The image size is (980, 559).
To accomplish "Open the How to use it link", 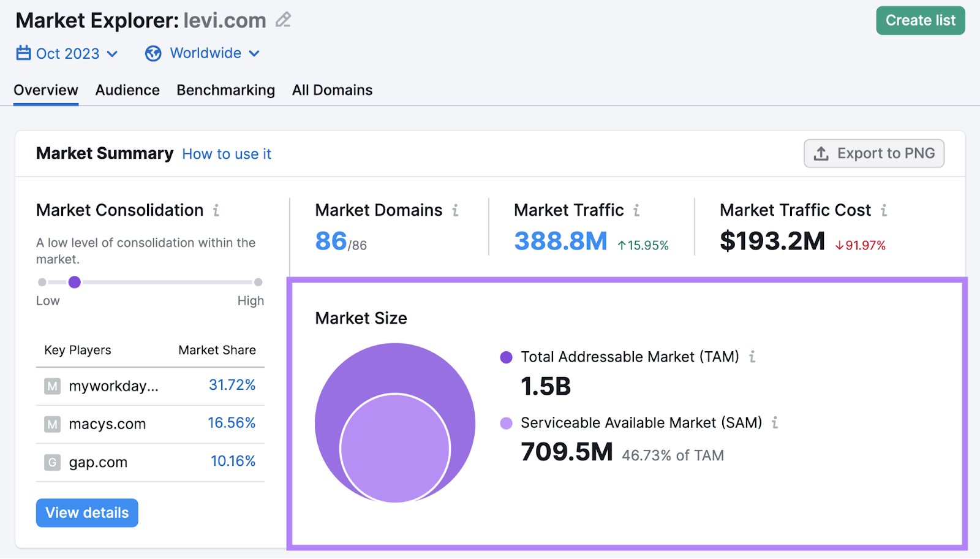I will pos(226,154).
